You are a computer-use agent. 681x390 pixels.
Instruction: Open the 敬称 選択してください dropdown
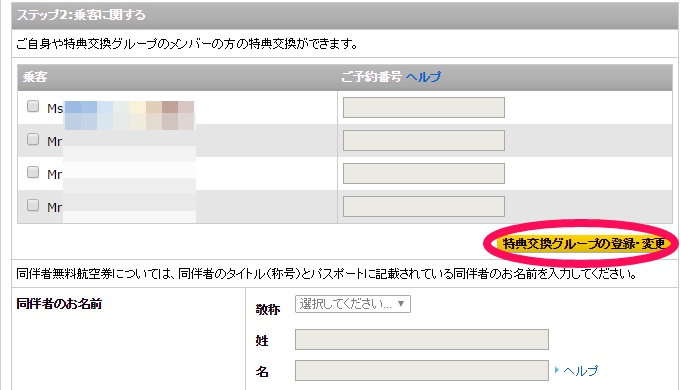point(353,304)
